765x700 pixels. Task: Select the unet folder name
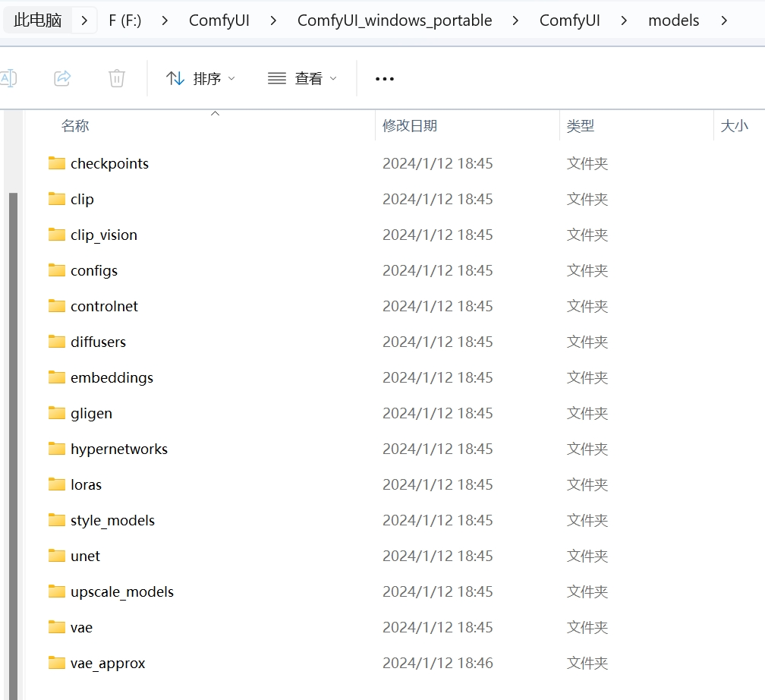coord(85,556)
